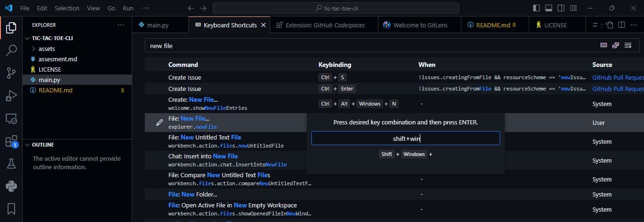Open the Source Control view
Viewport: 644px width, 222px height.
[11, 73]
